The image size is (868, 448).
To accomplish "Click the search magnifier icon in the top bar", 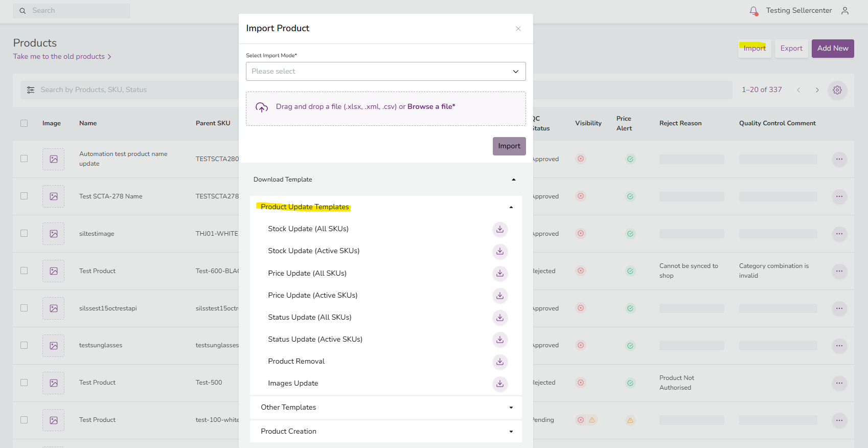I will [x=22, y=11].
